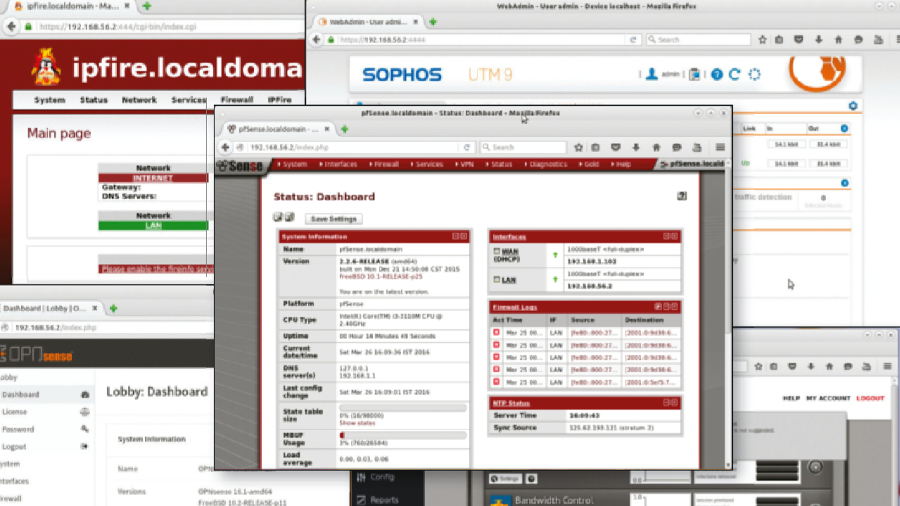Screen dimensions: 900x506
Task: Click the pfSense browser Search field
Action: [x=523, y=147]
